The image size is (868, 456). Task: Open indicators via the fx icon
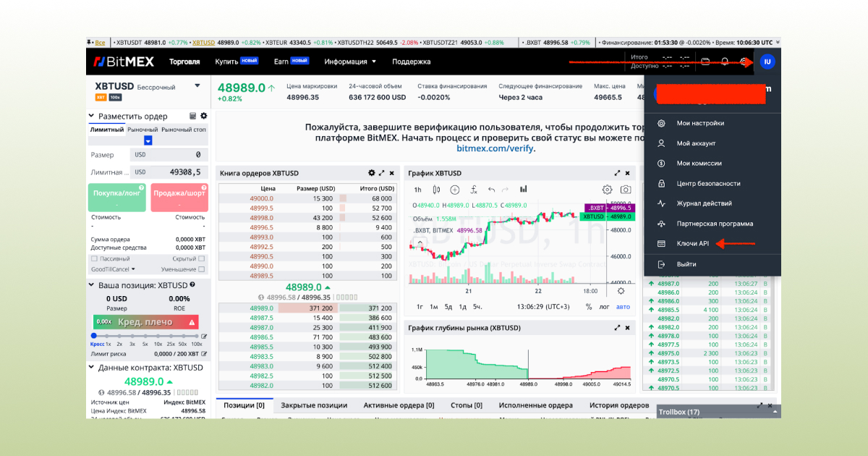click(473, 190)
